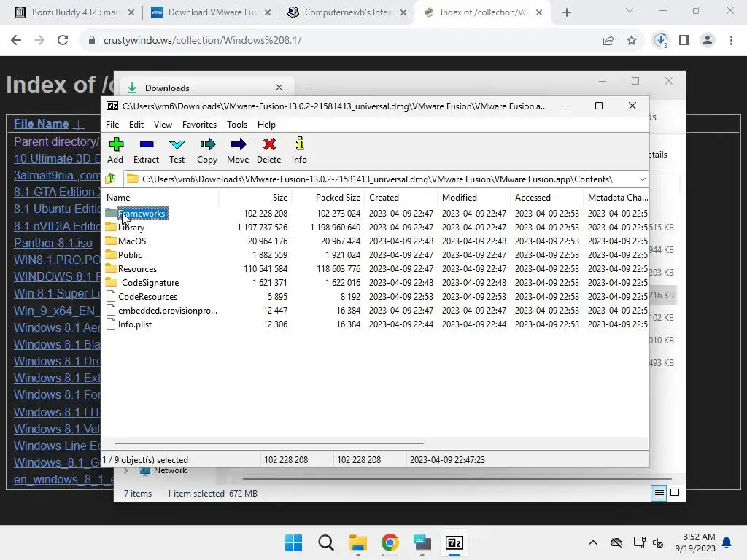This screenshot has width=747, height=560.
Task: Open Chrome three-dot menu
Action: 731,41
